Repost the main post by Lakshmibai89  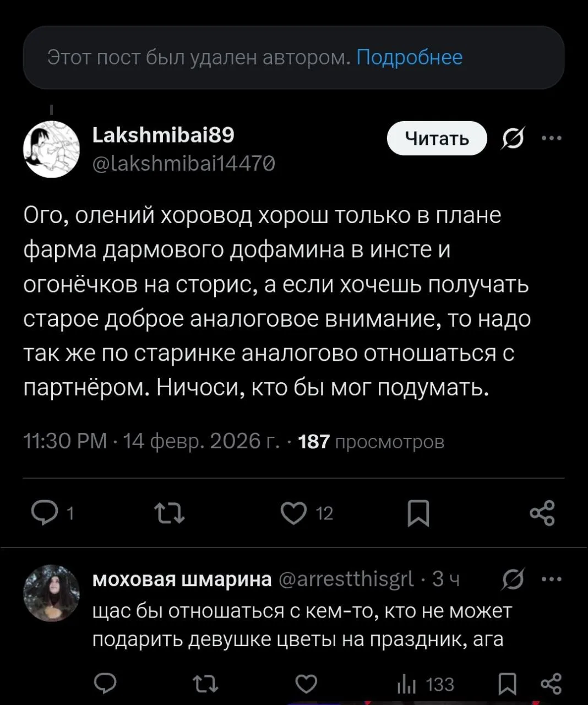[x=170, y=513]
